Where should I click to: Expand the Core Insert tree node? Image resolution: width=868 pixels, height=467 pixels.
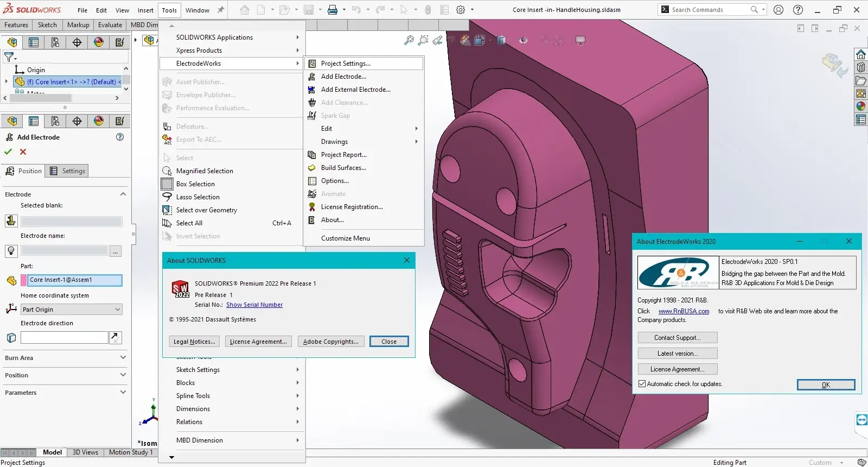click(x=7, y=81)
